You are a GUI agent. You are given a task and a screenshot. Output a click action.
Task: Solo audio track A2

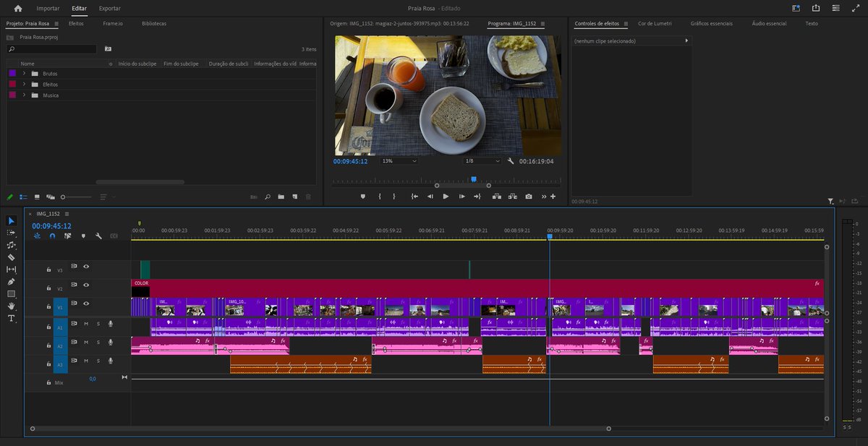(98, 342)
